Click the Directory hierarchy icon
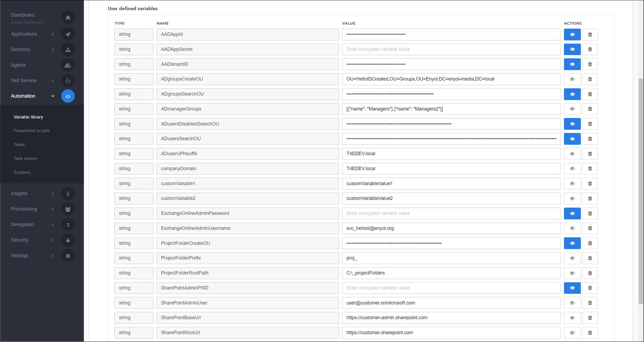This screenshot has width=644, height=342. pyautogui.click(x=68, y=50)
